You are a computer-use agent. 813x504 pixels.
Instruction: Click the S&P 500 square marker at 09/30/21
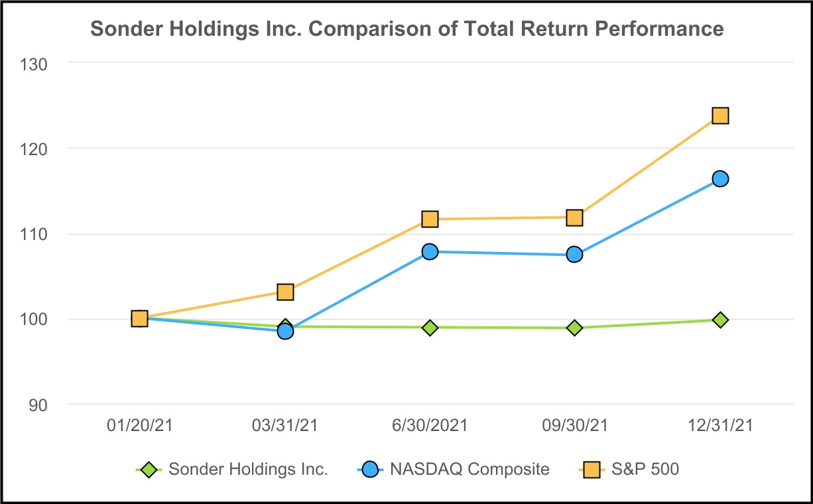575,218
